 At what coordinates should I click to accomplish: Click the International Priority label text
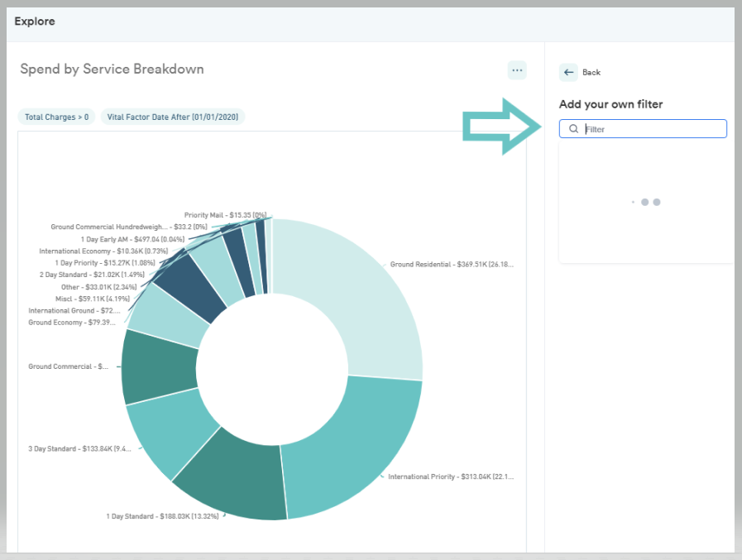pyautogui.click(x=451, y=476)
